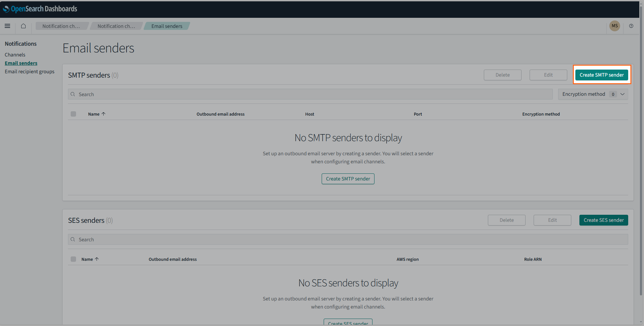Open the MS user avatar menu
This screenshot has height=326, width=644.
pyautogui.click(x=614, y=26)
